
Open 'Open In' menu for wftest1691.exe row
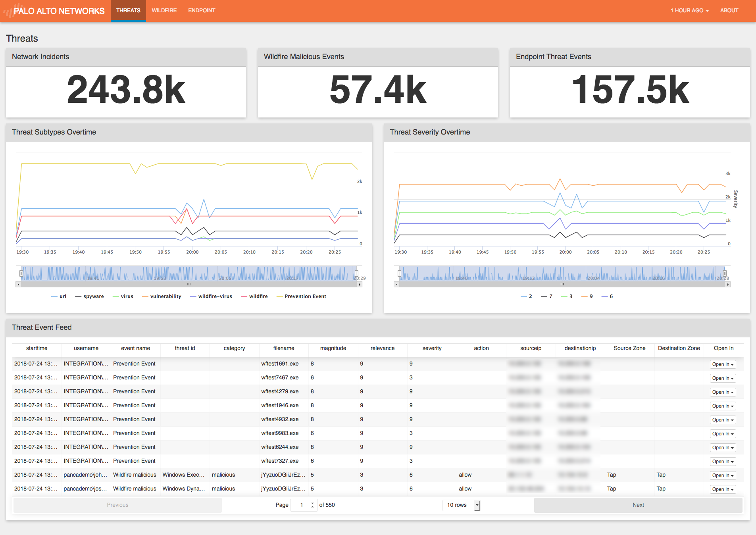point(723,364)
